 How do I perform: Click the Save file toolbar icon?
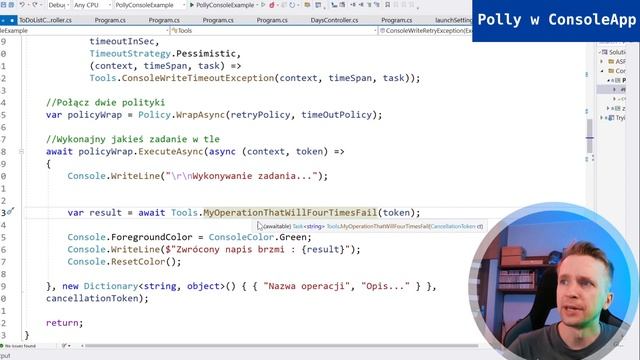[x=3, y=5]
